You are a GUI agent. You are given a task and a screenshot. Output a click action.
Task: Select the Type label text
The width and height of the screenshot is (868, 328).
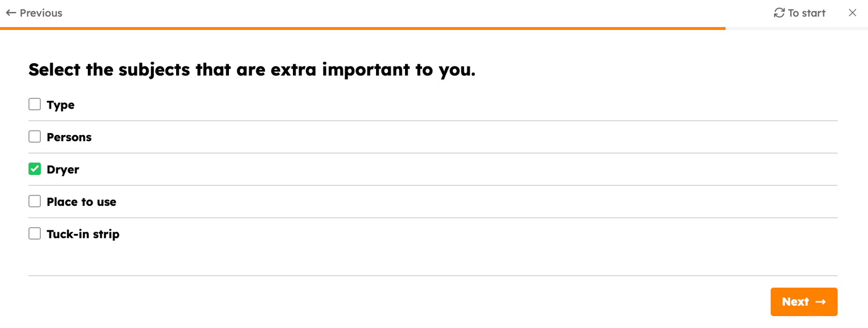(60, 105)
